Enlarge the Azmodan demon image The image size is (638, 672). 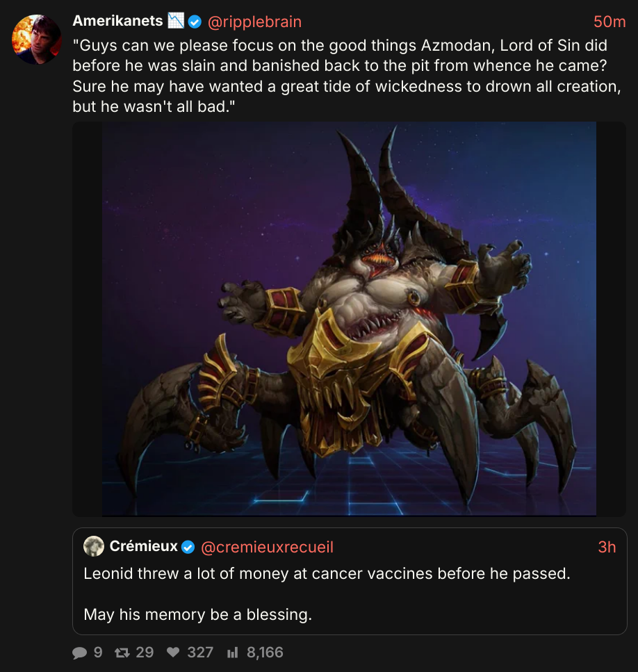click(x=349, y=319)
